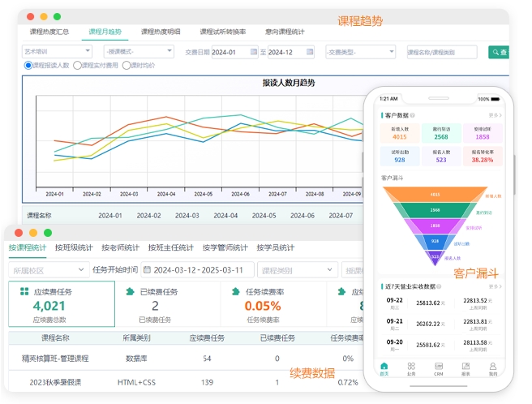Tap the 报表 reports icon

(x=466, y=367)
